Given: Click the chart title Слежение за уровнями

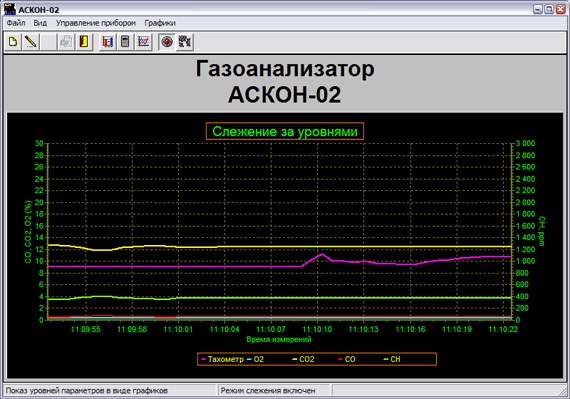Looking at the screenshot, I should pos(285,131).
